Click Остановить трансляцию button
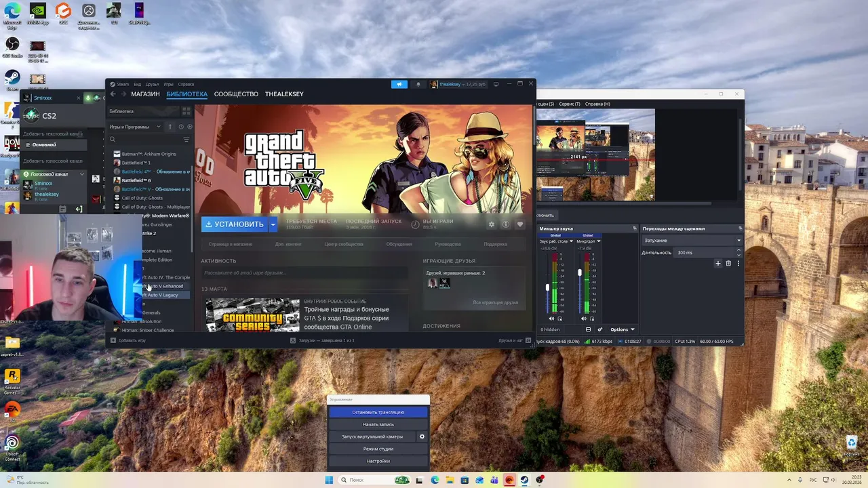 click(378, 412)
